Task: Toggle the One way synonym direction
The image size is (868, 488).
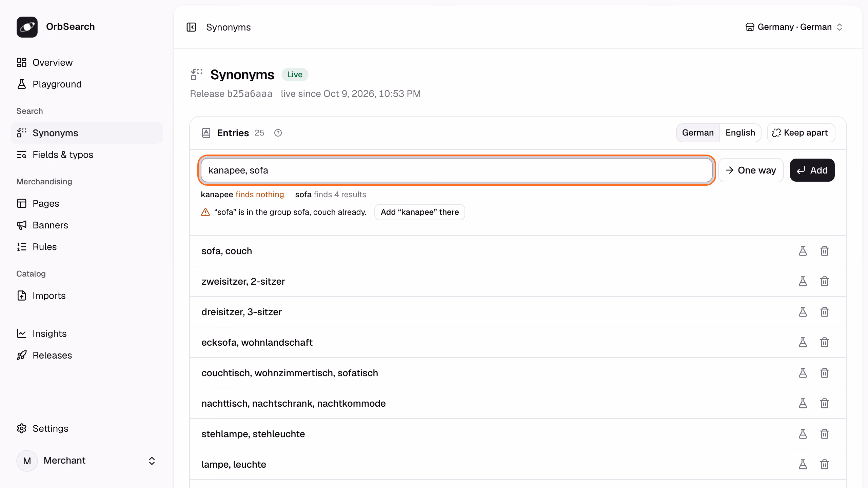Action: [751, 170]
